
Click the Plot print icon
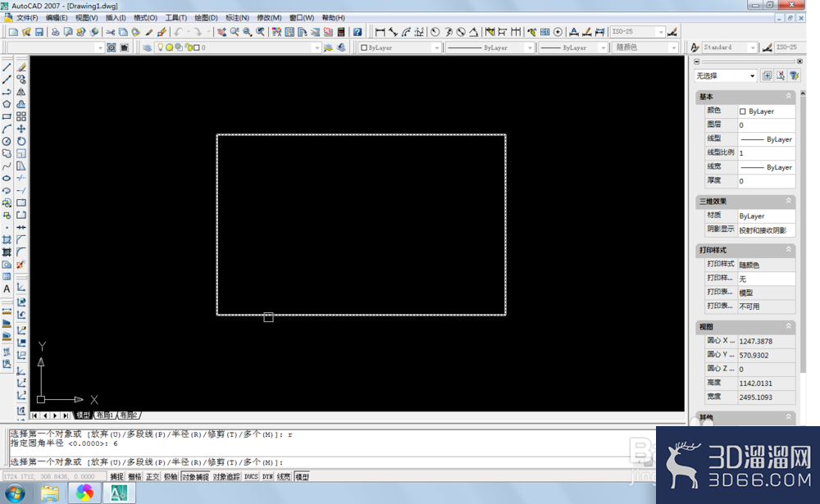[x=55, y=32]
